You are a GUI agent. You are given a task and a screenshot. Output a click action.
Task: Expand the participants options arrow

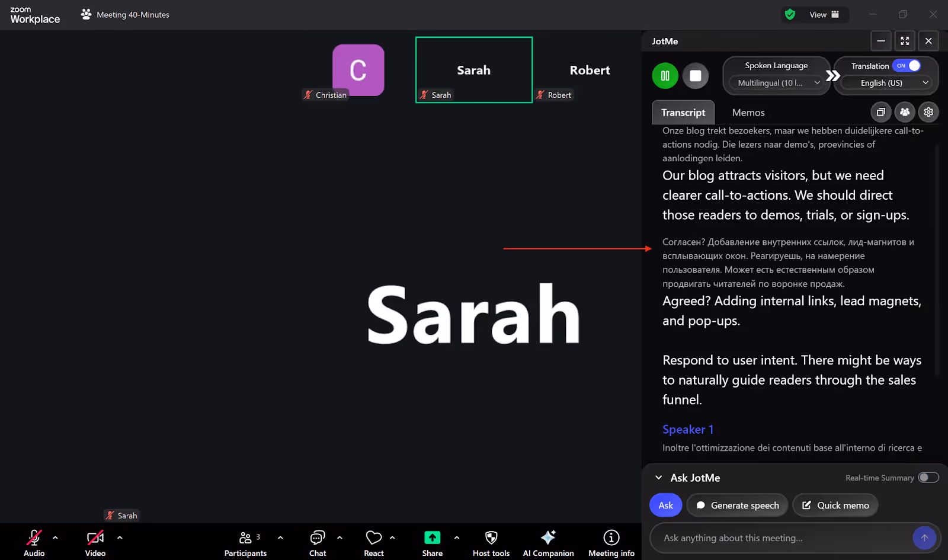(280, 538)
